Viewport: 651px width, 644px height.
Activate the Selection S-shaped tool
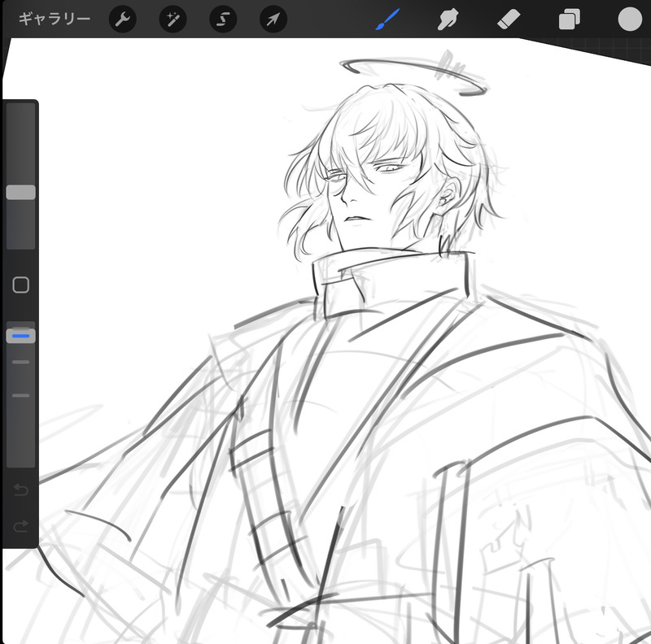tap(223, 19)
